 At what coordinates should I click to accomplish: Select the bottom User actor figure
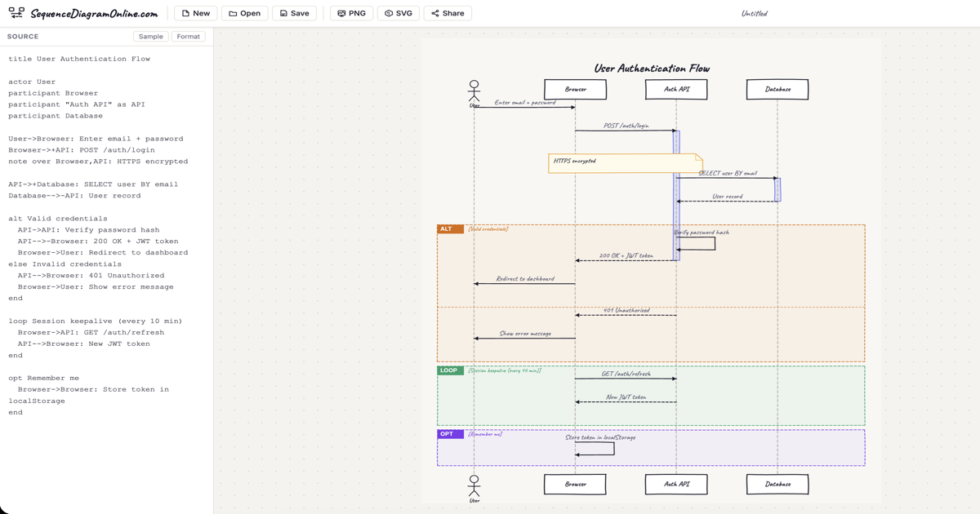coord(474,488)
